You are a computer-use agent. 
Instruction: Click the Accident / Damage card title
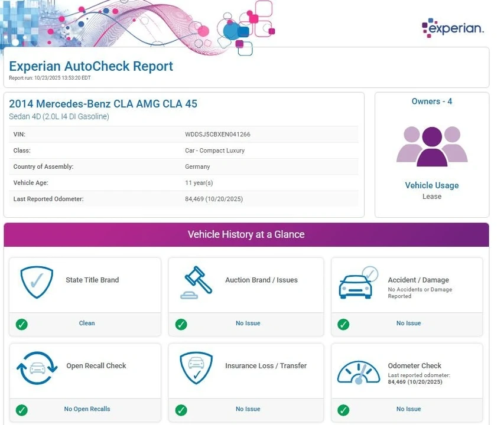pyautogui.click(x=418, y=280)
